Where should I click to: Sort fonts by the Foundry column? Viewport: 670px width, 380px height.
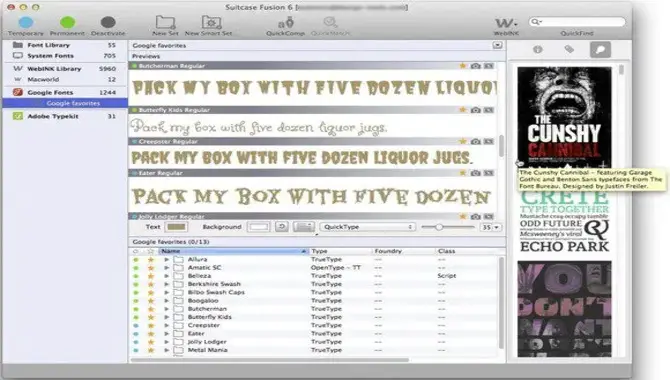pyautogui.click(x=403, y=251)
